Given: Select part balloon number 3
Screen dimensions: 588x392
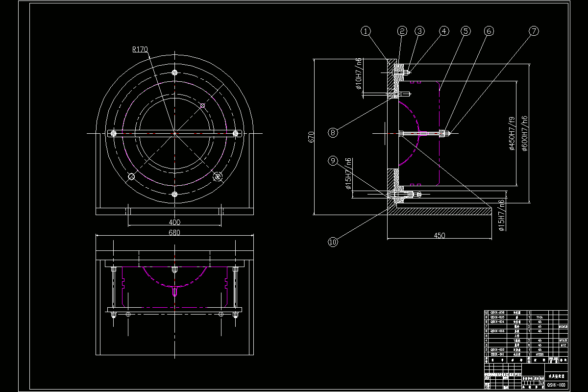Looking at the screenshot, I should tap(419, 31).
